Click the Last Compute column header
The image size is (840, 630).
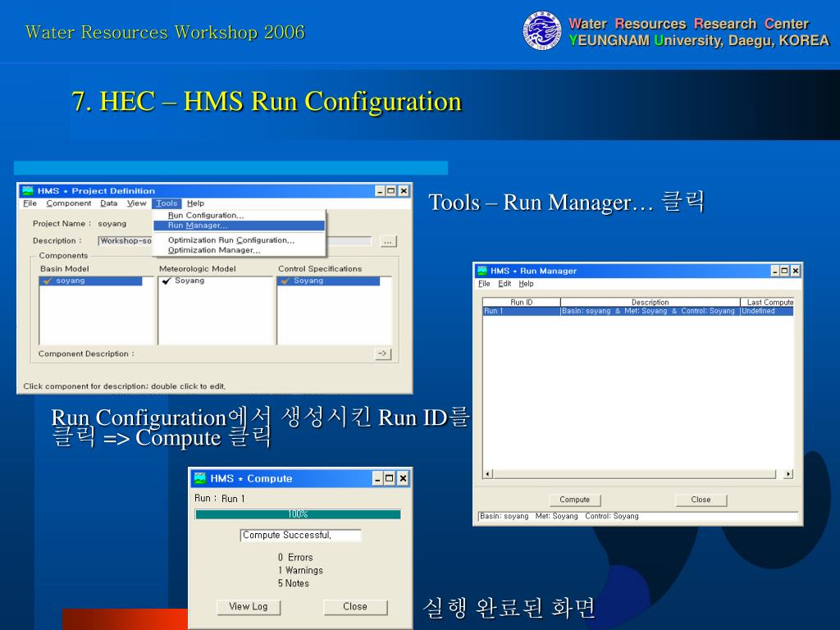(767, 302)
